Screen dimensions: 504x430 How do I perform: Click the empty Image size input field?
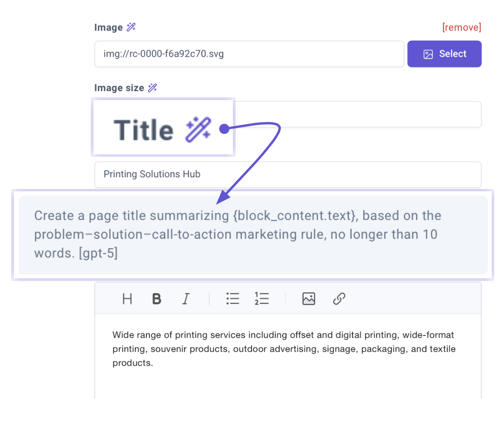click(357, 114)
